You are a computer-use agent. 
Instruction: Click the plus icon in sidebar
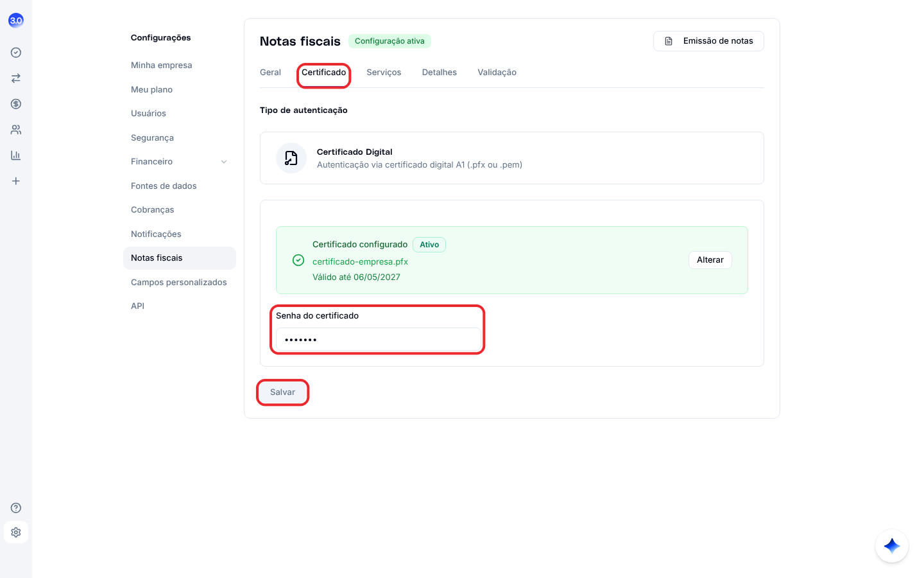[16, 181]
